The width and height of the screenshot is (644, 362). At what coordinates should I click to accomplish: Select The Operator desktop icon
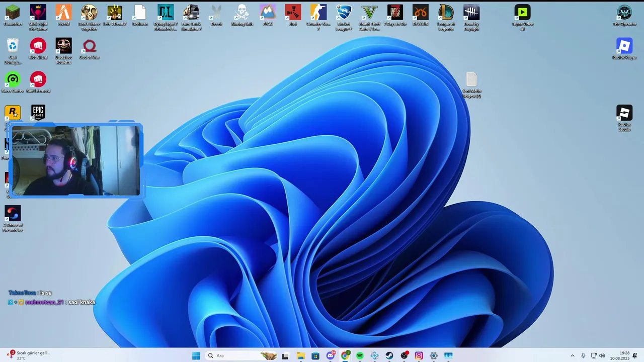(x=624, y=15)
